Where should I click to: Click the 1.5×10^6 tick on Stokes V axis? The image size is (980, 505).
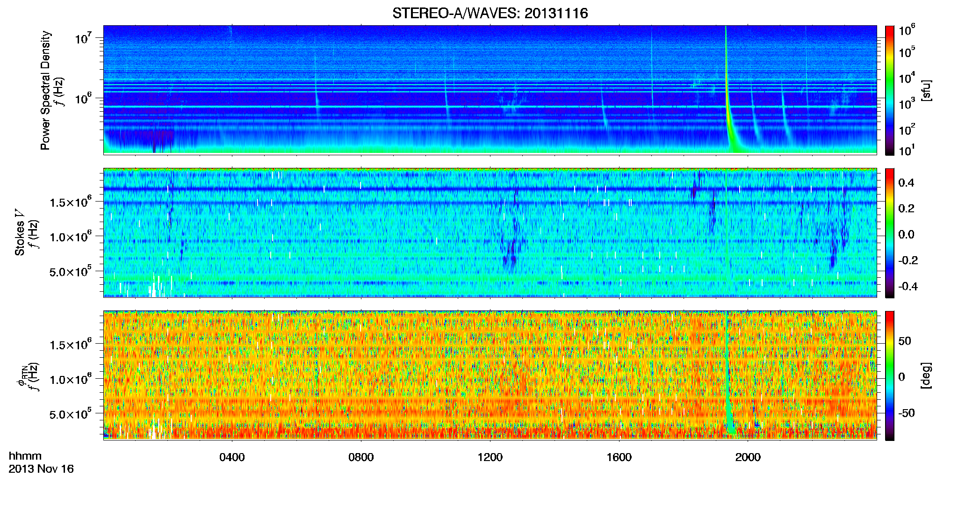point(71,202)
